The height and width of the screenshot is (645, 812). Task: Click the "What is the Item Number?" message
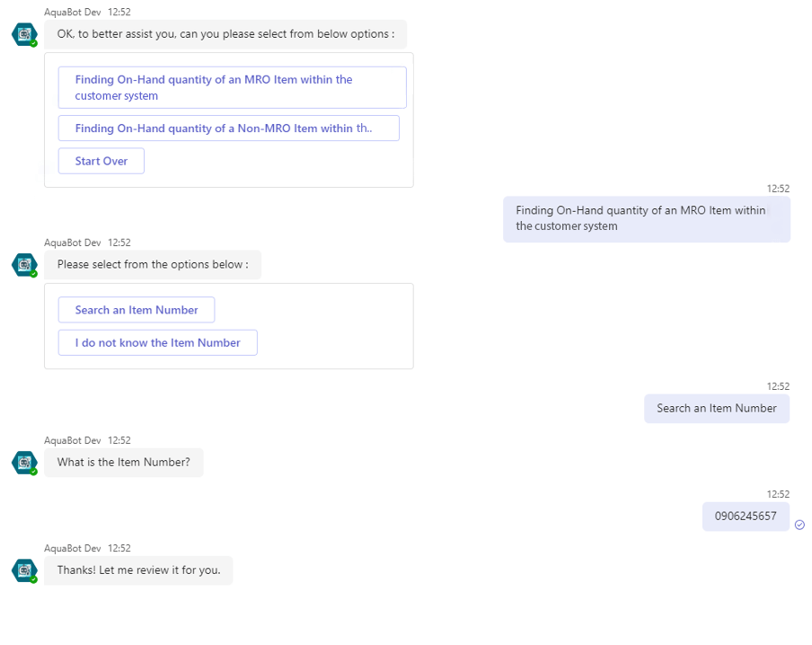point(124,462)
